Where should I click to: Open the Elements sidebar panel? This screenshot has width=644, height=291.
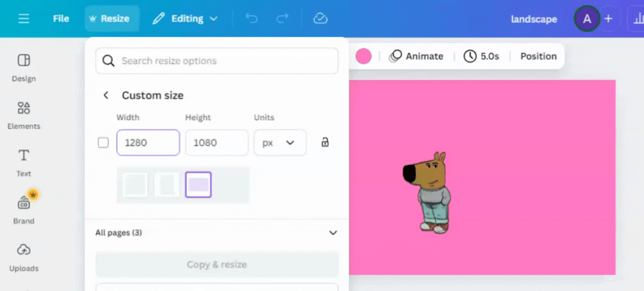click(24, 115)
